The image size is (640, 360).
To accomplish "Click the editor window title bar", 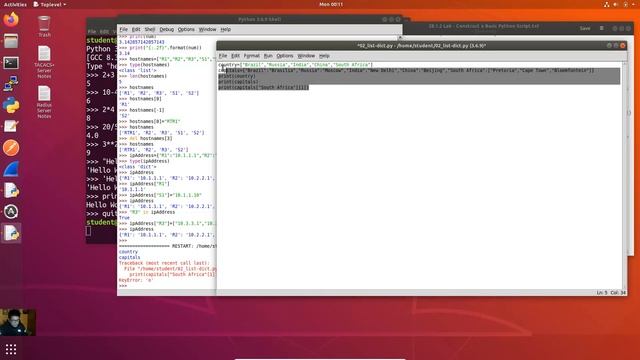I will [x=421, y=45].
